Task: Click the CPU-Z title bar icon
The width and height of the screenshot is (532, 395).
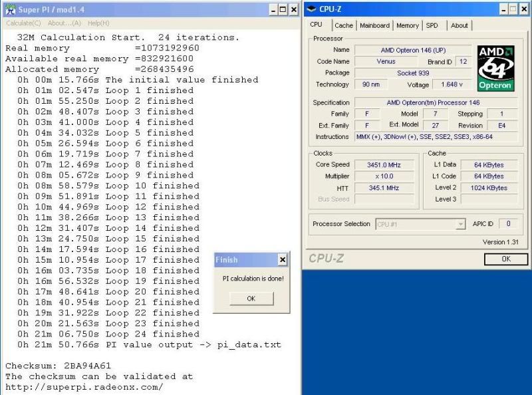Action: (311, 9)
